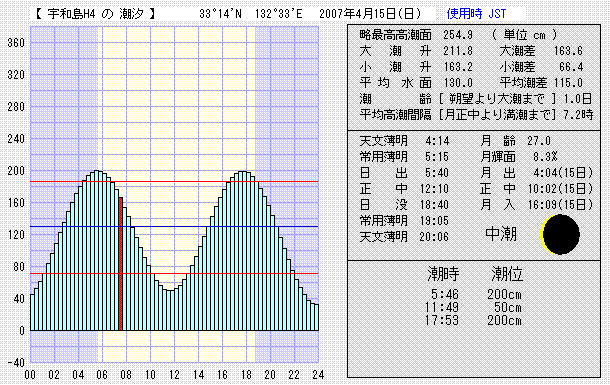Click the lower red tide line
This screenshot has height=385, width=610.
(x=174, y=273)
